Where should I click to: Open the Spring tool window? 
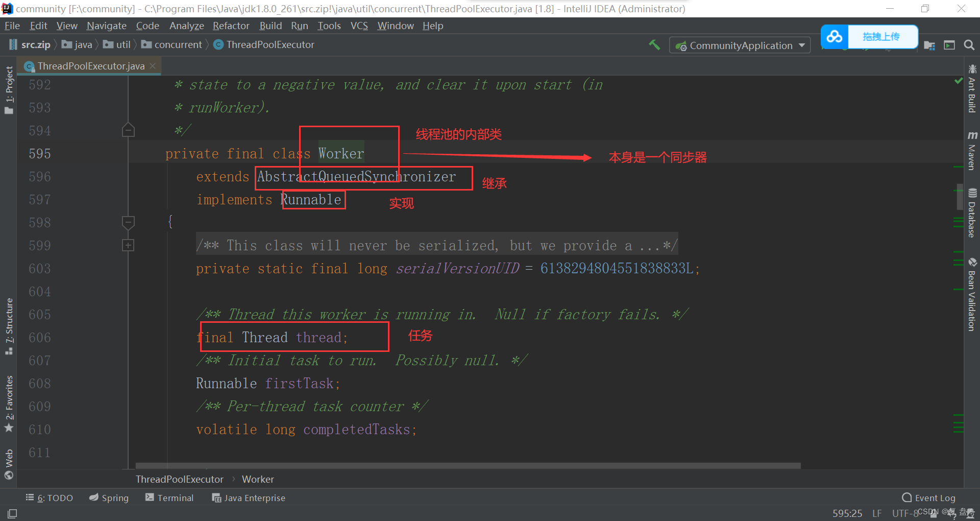(x=109, y=498)
